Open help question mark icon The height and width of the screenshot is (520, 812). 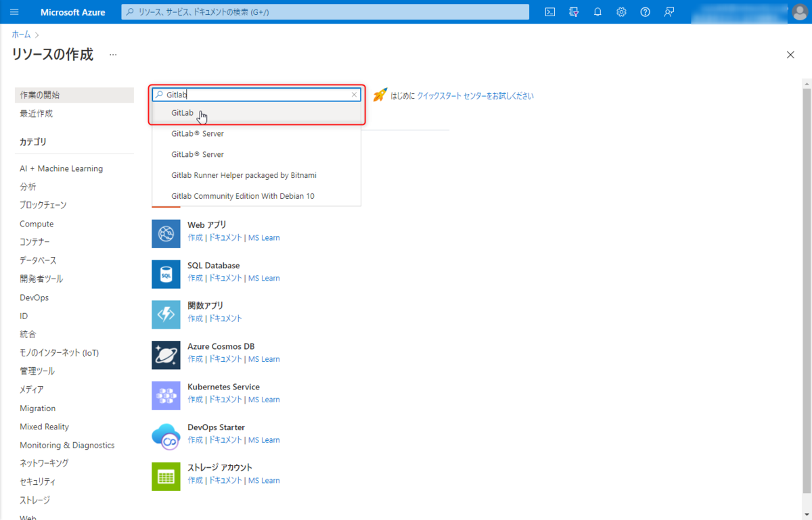pyautogui.click(x=645, y=12)
